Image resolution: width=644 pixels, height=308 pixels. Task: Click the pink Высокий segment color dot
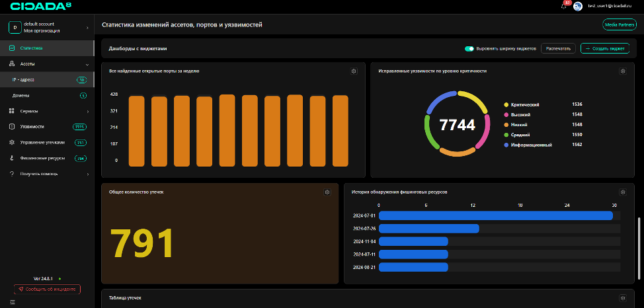tap(506, 114)
